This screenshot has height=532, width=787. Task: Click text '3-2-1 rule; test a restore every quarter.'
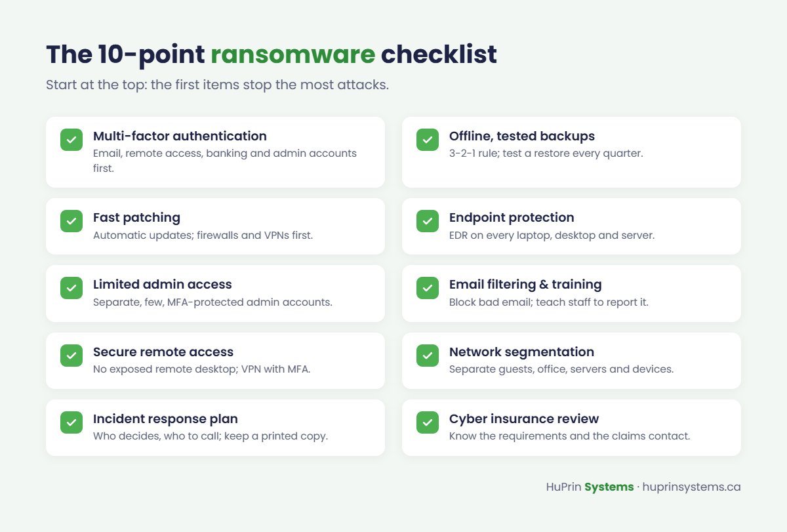point(546,153)
